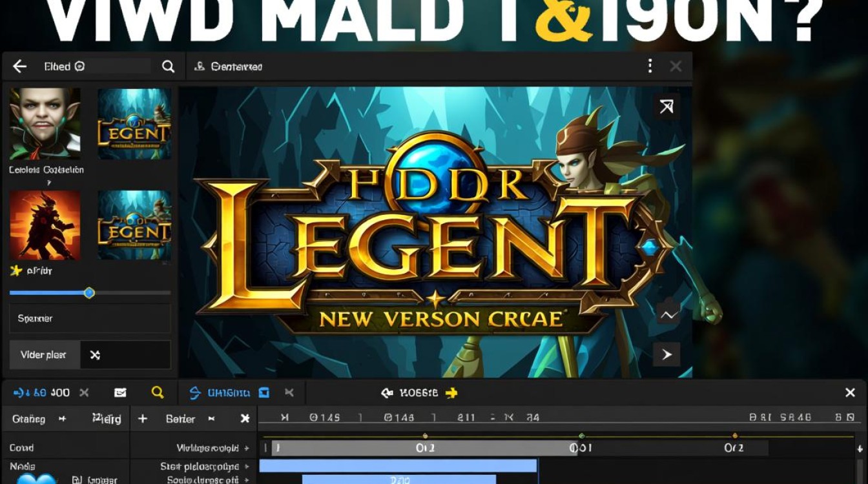Expand the Start placeholder track row
This screenshot has width=868, height=484.
246,466
